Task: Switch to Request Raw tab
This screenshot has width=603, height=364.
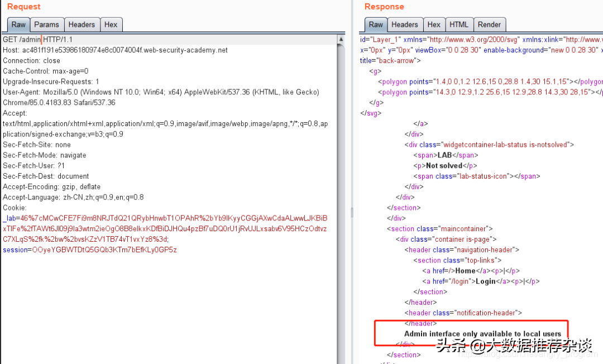Action: click(18, 25)
